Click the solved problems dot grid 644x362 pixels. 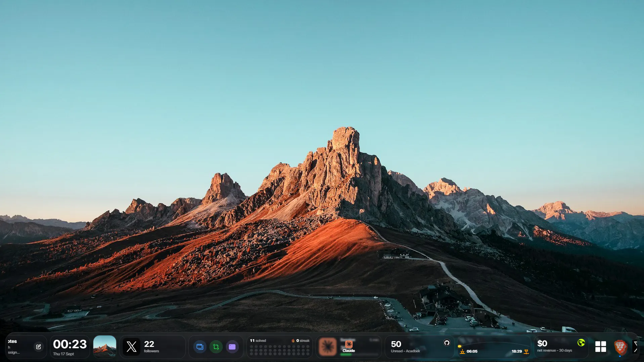pos(280,351)
